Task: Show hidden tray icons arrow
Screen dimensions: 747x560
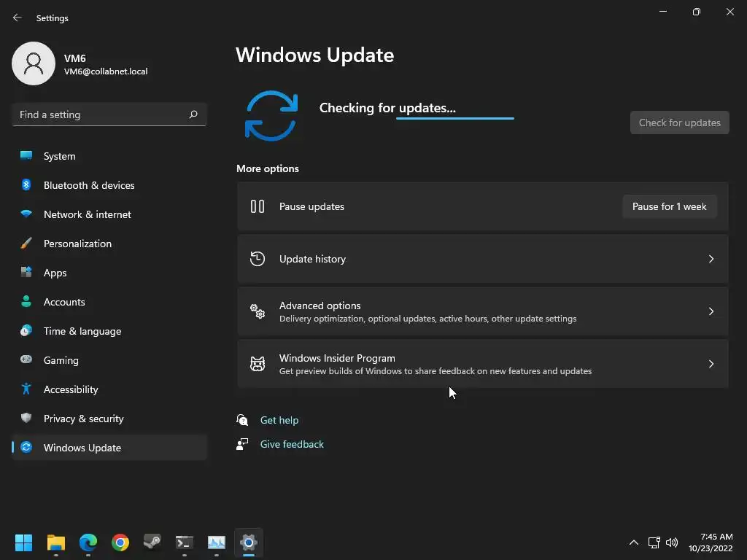Action: 634,542
